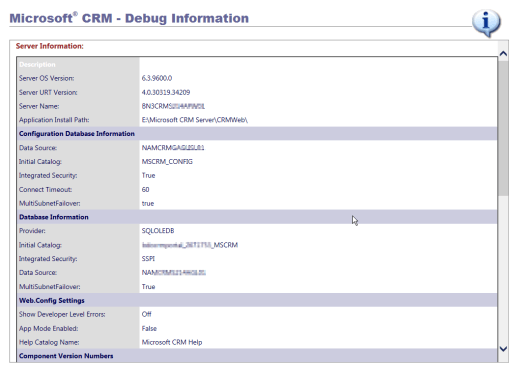Viewport: 509px width, 372px height.
Task: Select Show Developer Level Errors value Off
Action: pos(147,314)
